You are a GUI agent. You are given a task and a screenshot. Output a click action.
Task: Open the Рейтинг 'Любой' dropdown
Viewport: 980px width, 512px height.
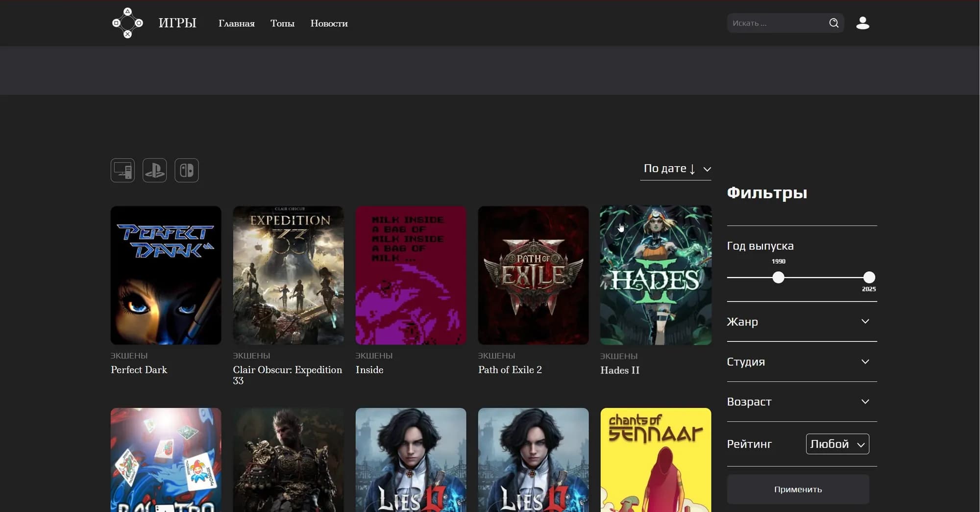coord(837,444)
